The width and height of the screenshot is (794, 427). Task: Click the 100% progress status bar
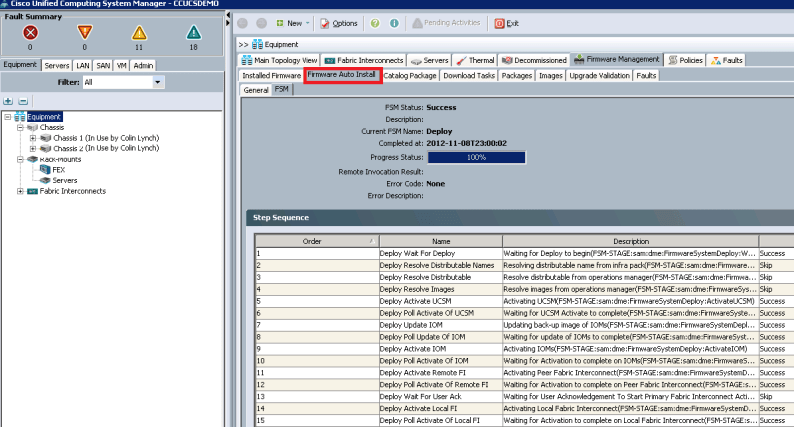[x=476, y=157]
